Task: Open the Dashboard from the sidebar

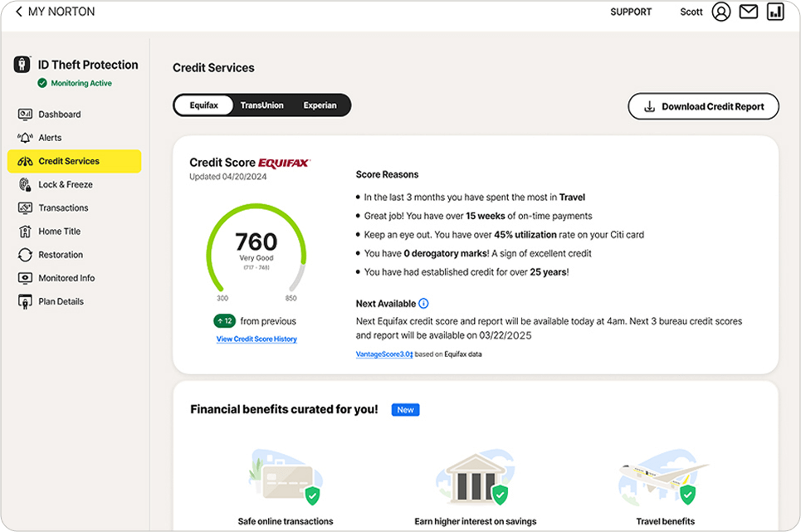Action: pyautogui.click(x=58, y=114)
